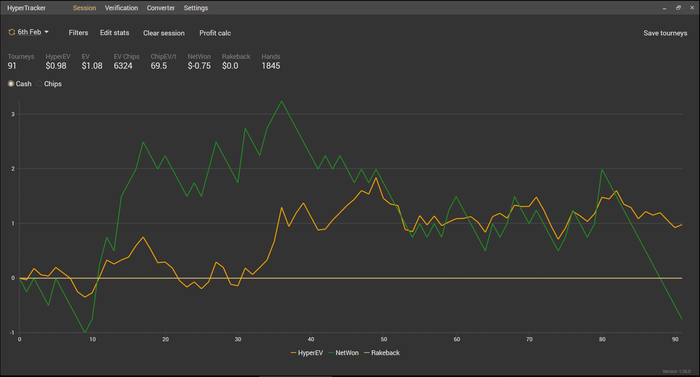The image size is (700, 377).
Task: Open the Verification tab
Action: pyautogui.click(x=121, y=8)
